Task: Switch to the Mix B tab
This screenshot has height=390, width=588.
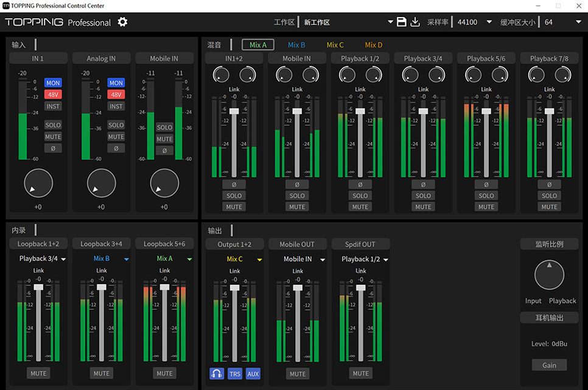Action: (x=296, y=44)
